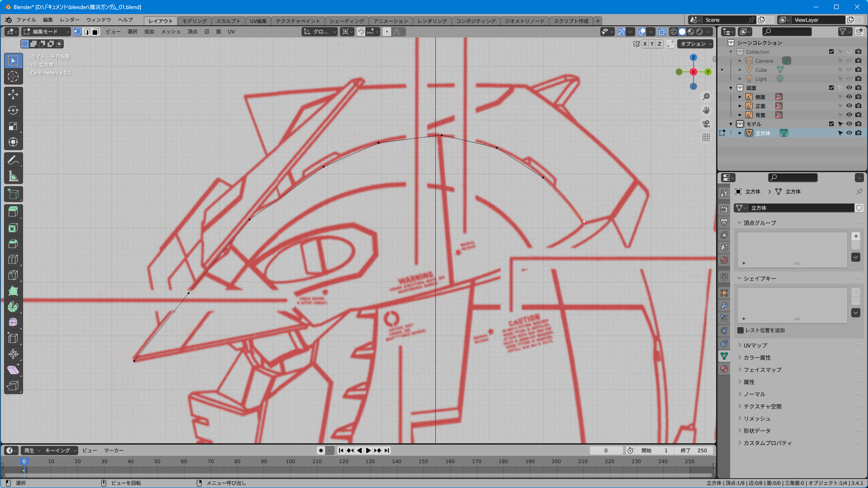Toggle visibility eye for 側面 image

tap(849, 97)
